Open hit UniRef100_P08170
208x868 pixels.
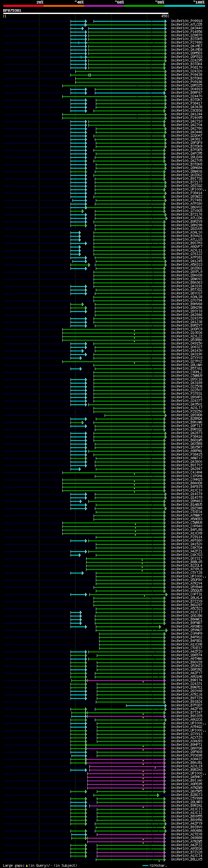pos(187,67)
